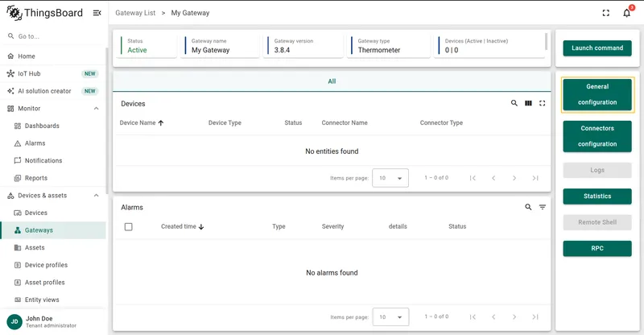This screenshot has width=644, height=335.
Task: Click the gateway info cards scrollbar
Action: (x=546, y=41)
